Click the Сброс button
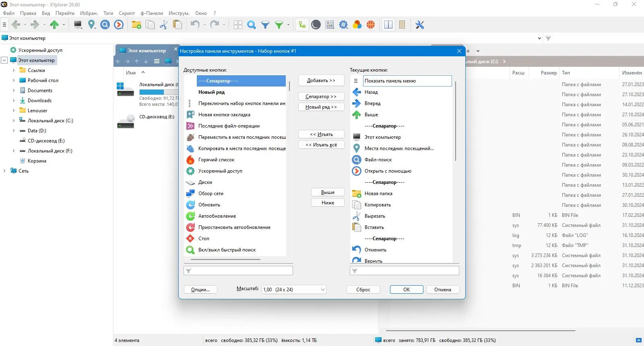The width and height of the screenshot is (644, 346). point(363,290)
